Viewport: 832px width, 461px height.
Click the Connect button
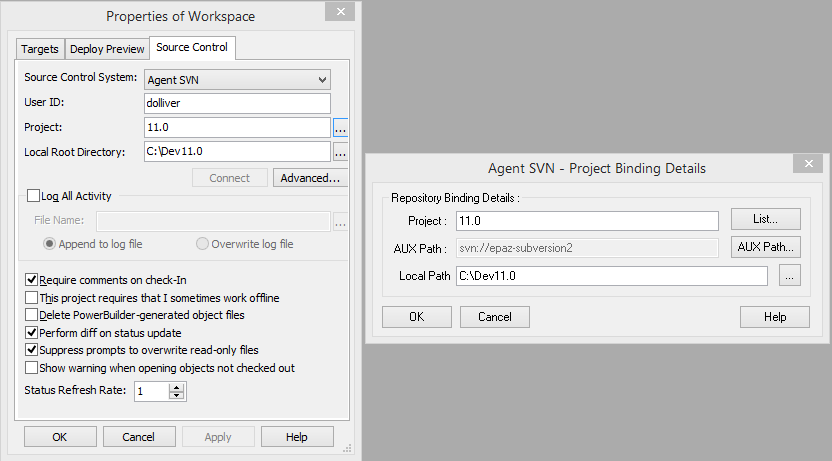coord(229,178)
